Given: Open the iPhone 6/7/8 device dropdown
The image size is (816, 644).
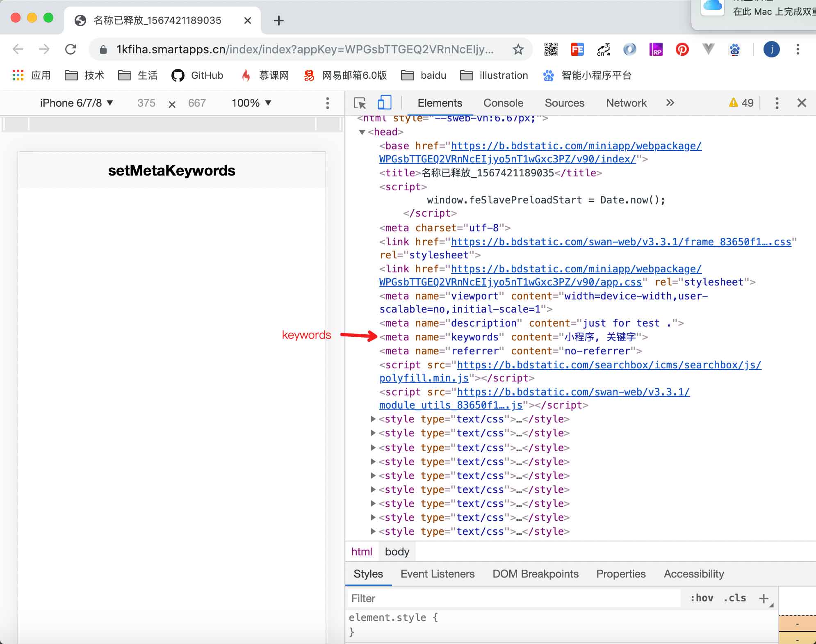Looking at the screenshot, I should pyautogui.click(x=76, y=103).
